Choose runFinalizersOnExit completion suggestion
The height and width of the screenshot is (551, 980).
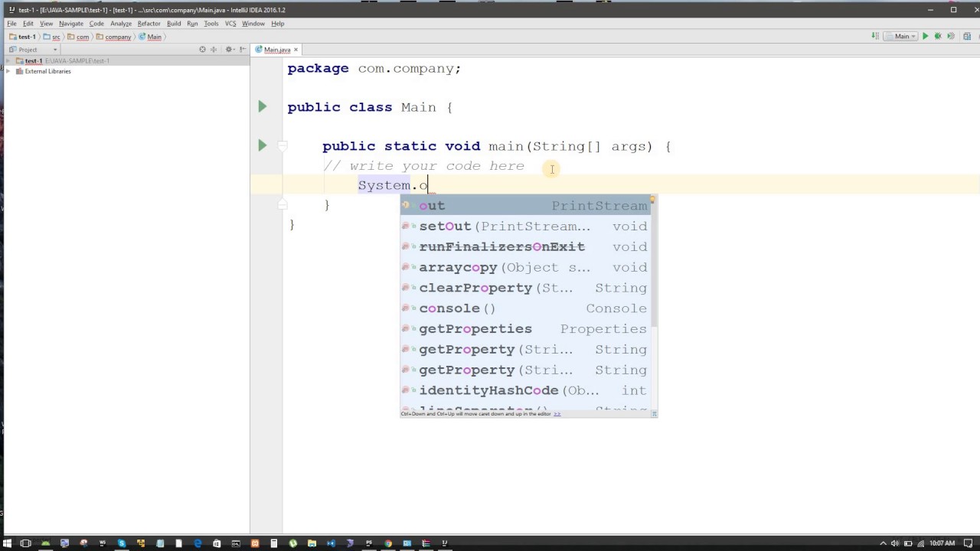525,246
